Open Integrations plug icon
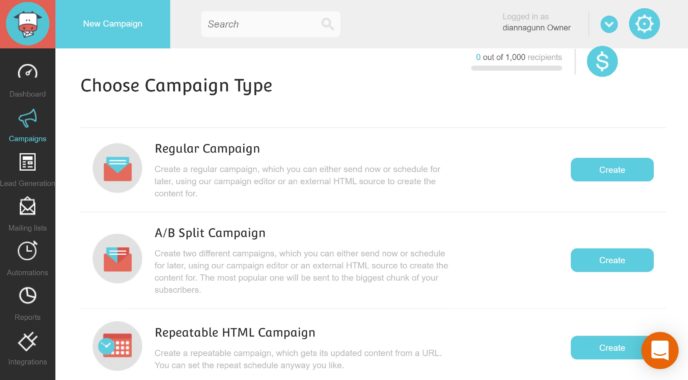The image size is (688, 380). click(x=27, y=341)
